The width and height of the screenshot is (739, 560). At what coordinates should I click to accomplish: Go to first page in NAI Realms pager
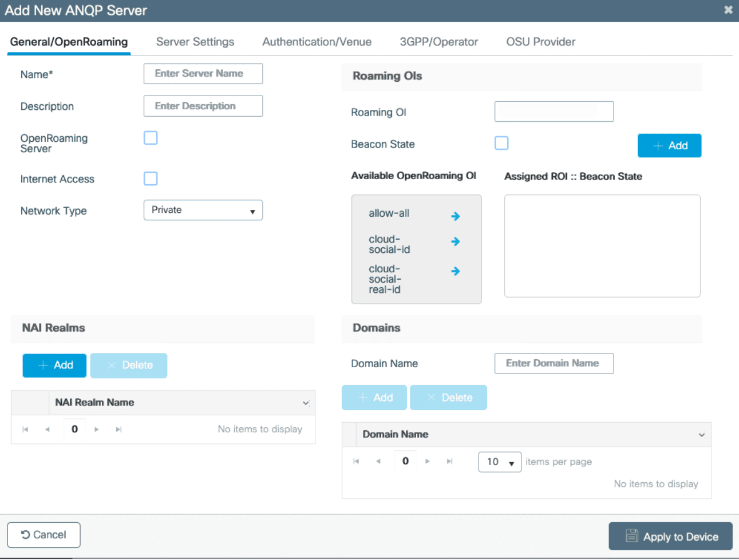tap(25, 430)
